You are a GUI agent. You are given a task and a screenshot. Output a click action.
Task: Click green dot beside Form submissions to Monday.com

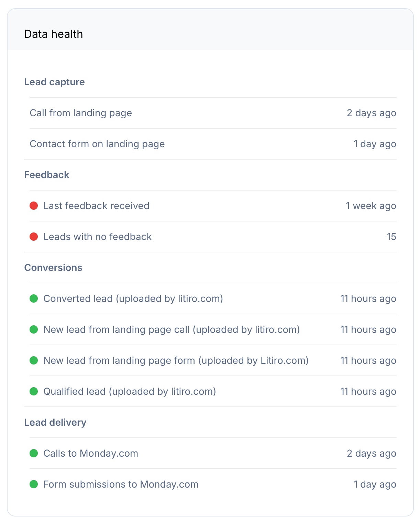[34, 484]
